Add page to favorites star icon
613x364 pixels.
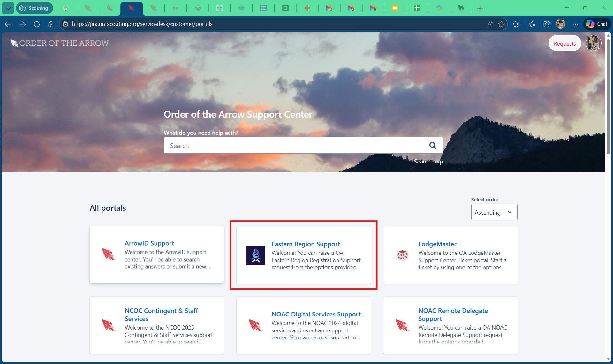point(501,24)
